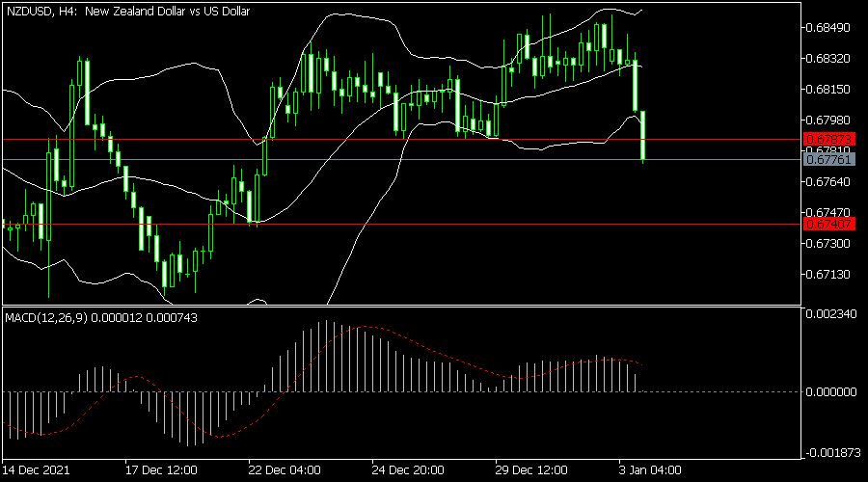Click the price axis value 0.68490
This screenshot has height=482, width=868.
click(828, 27)
